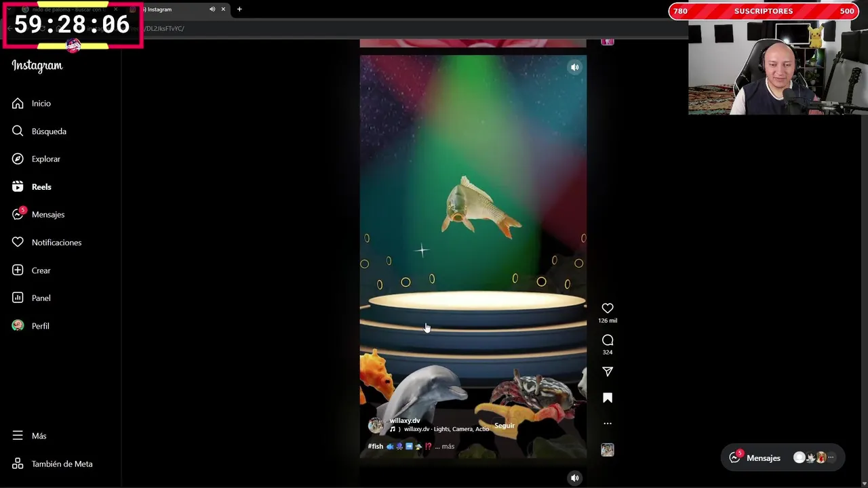Open a new browser tab
868x488 pixels.
(x=239, y=9)
